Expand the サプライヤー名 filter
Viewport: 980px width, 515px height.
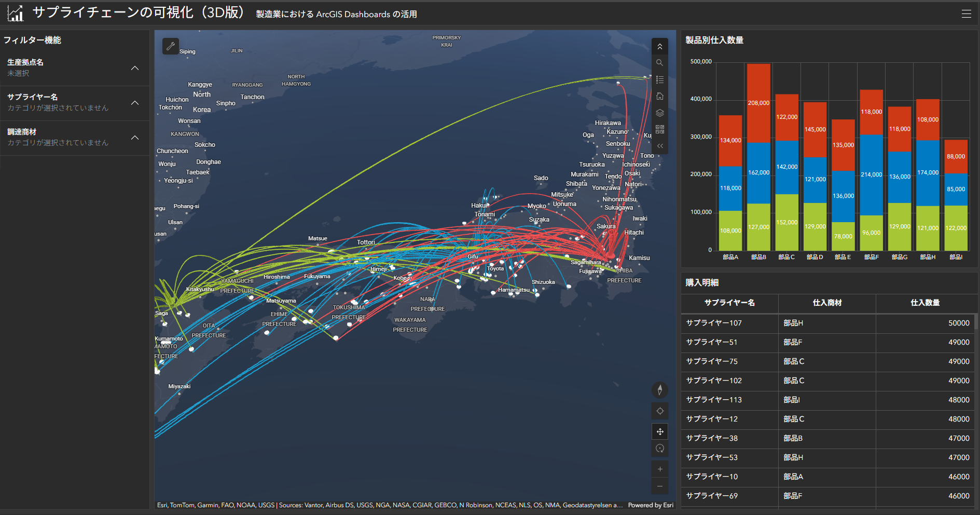135,103
